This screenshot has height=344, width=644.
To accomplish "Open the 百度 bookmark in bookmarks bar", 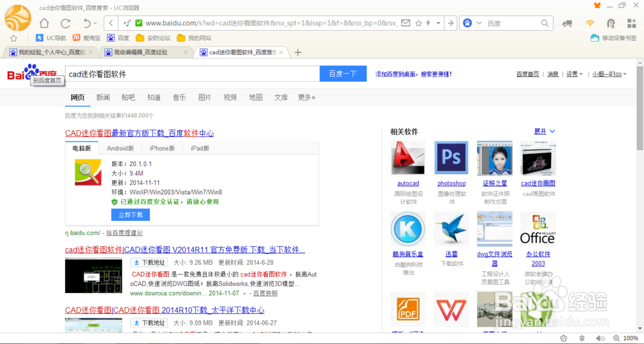I will 118,38.
